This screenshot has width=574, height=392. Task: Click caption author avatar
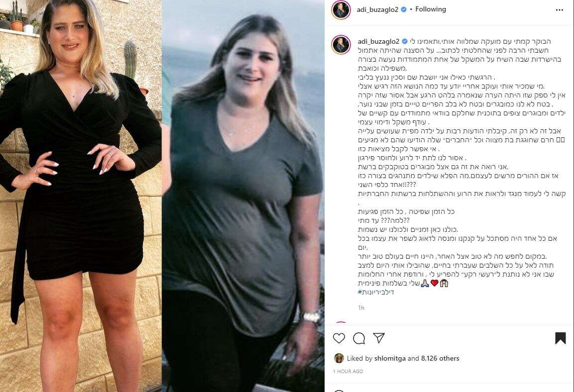pos(341,45)
